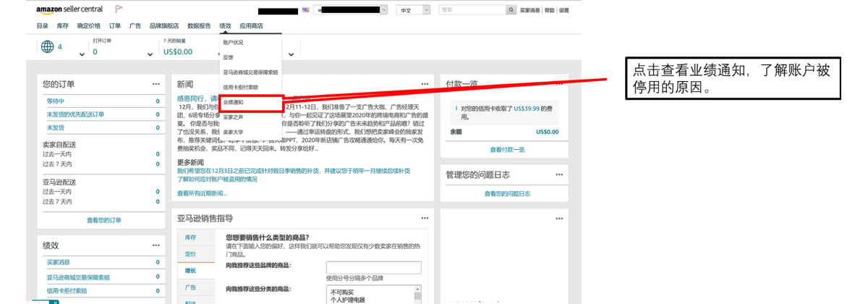Open the 应用商店 menu
868x304 pixels.
252,25
